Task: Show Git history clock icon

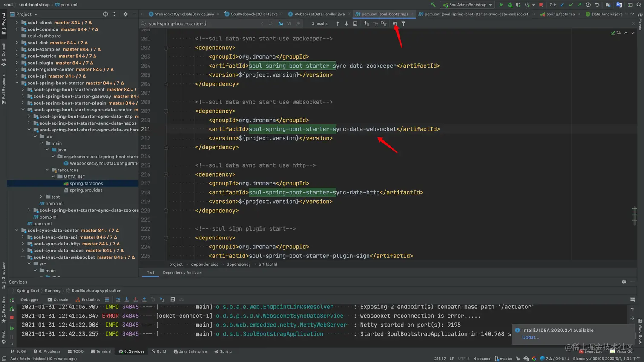Action: coord(588,5)
